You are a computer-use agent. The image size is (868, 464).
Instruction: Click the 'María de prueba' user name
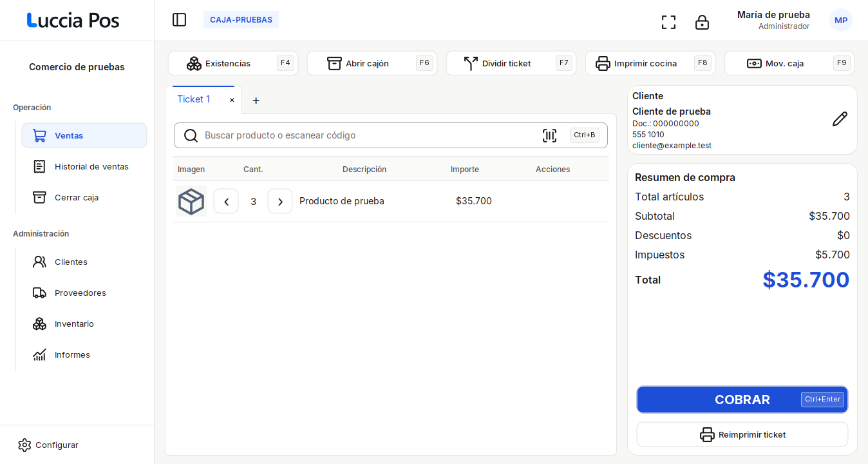click(x=773, y=15)
